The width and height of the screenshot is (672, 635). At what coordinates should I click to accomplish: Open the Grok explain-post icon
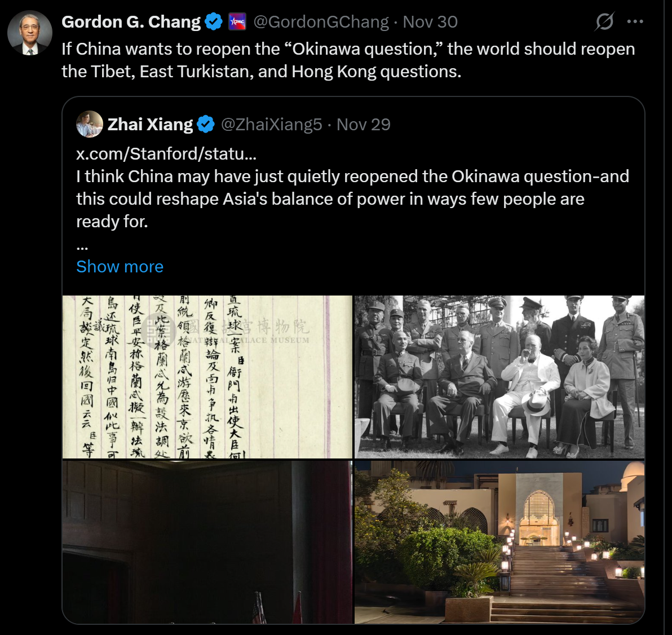[x=604, y=21]
